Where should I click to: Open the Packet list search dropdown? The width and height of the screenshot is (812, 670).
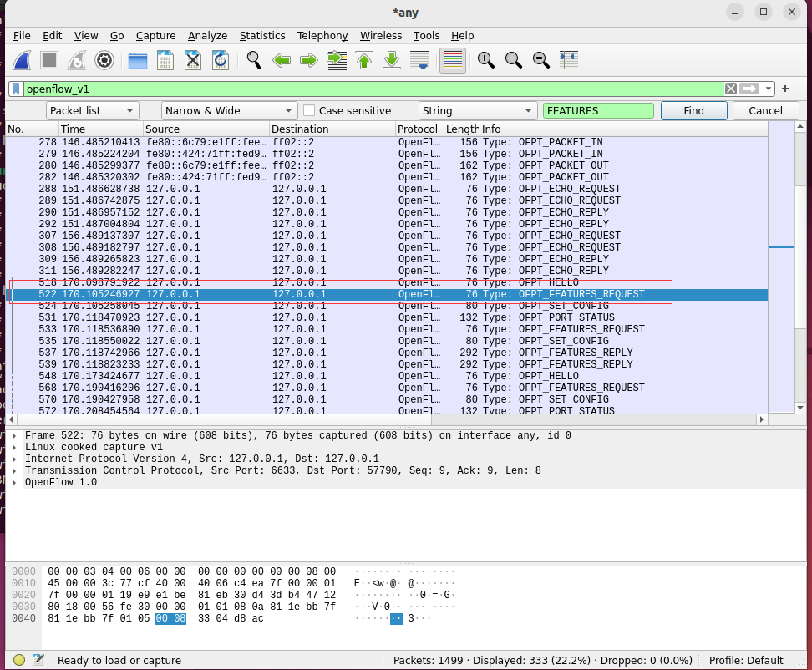(92, 111)
